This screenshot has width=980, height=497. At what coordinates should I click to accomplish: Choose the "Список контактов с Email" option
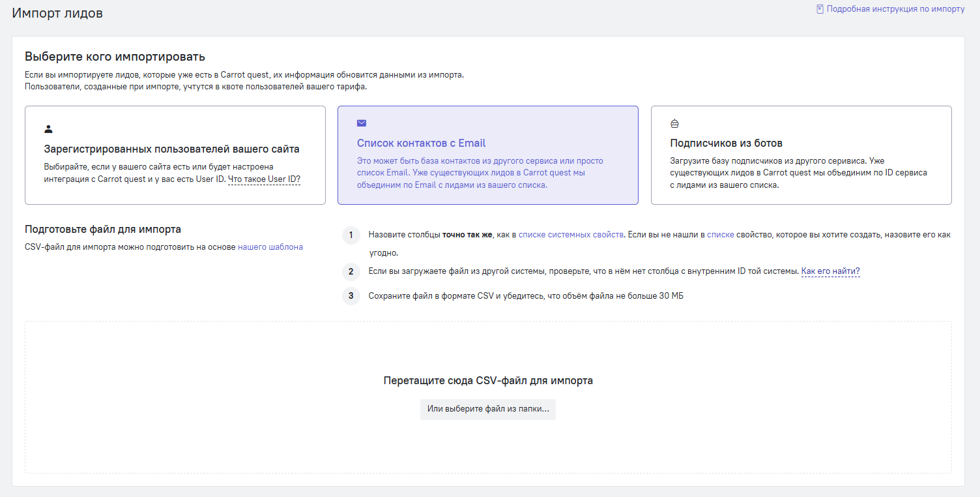click(421, 143)
